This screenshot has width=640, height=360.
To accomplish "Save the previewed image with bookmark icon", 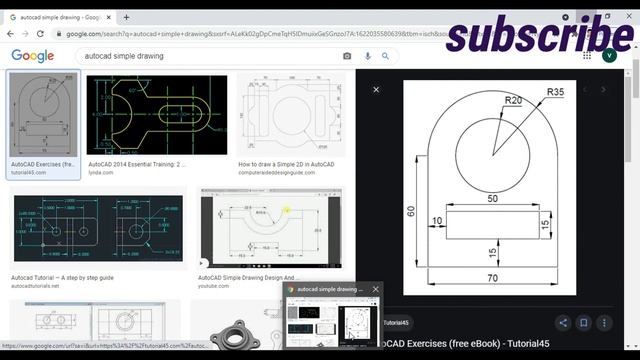I will (x=584, y=323).
